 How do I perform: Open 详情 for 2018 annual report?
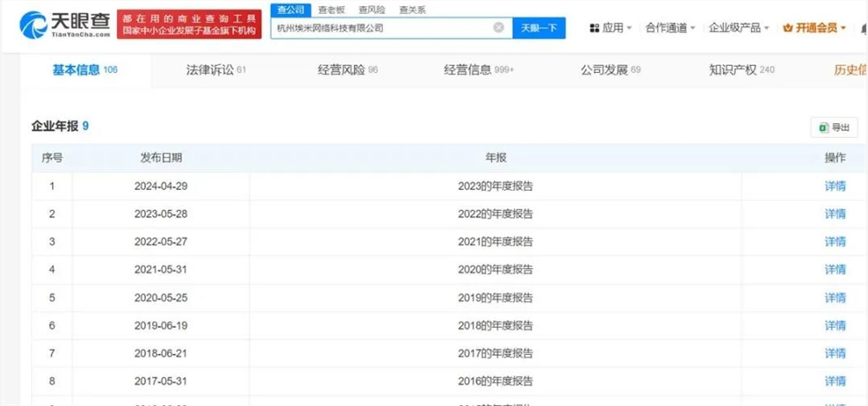point(835,325)
